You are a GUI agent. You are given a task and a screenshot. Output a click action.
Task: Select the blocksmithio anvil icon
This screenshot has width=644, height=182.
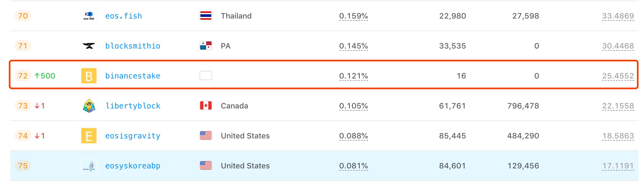[x=89, y=45]
